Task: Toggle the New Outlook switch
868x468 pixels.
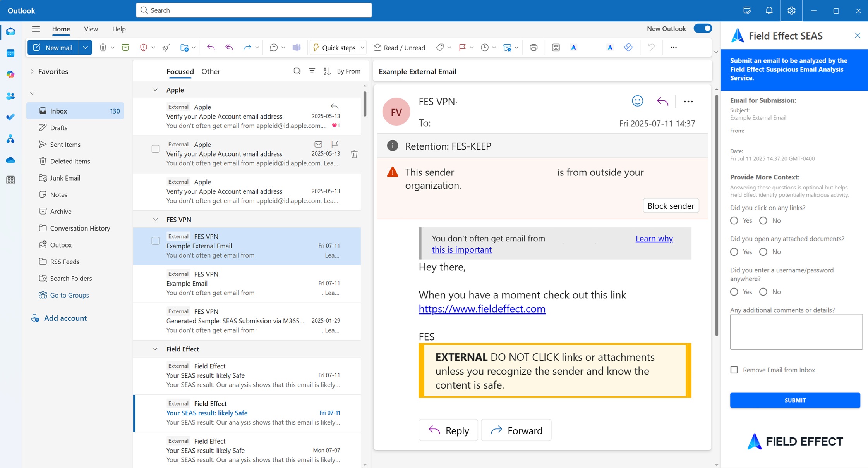Action: pos(702,28)
